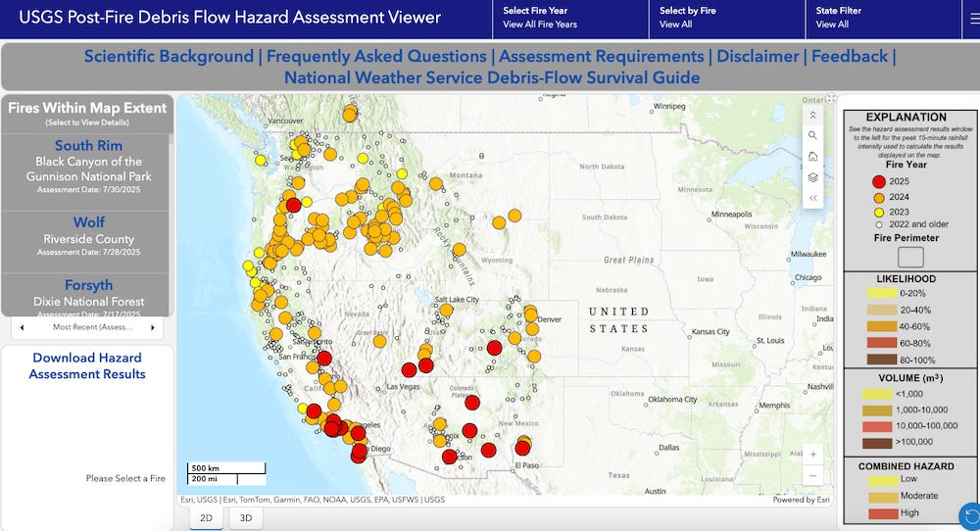This screenshot has width=980, height=531.
Task: Click 'Black Canyon of the Gunnison' text
Action: click(89, 169)
